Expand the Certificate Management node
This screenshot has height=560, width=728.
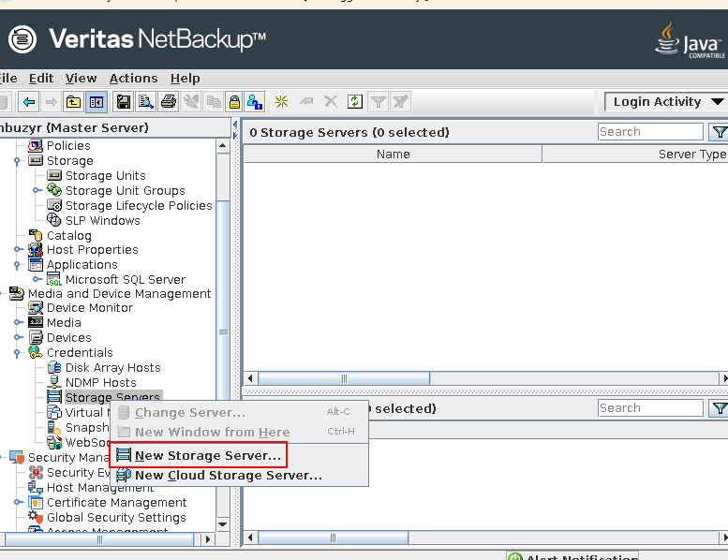pos(17,502)
